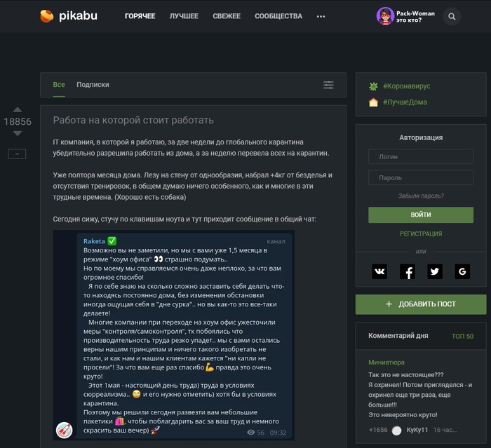Screen dimensions: 491x448
Task: Switch to the Подписки tab
Action: (93, 85)
